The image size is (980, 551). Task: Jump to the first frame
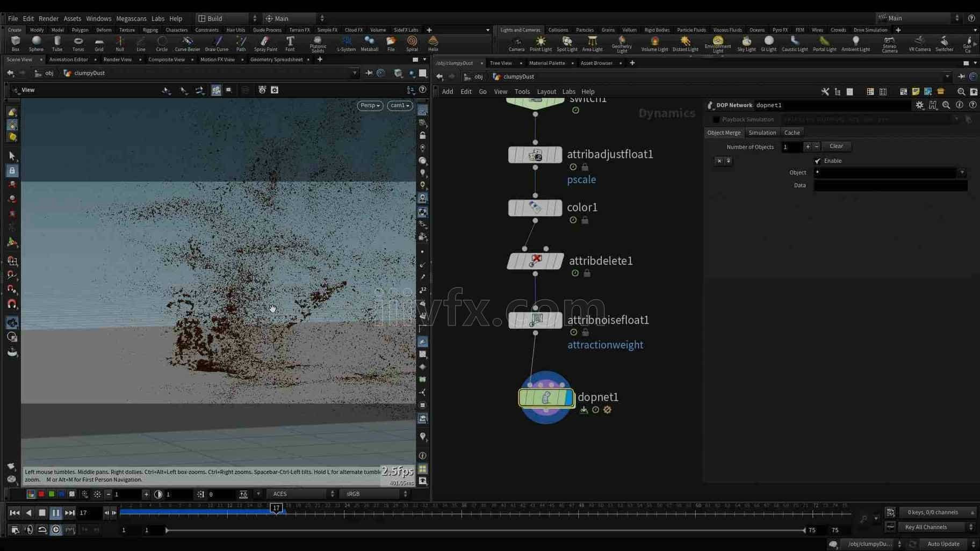[x=15, y=513]
